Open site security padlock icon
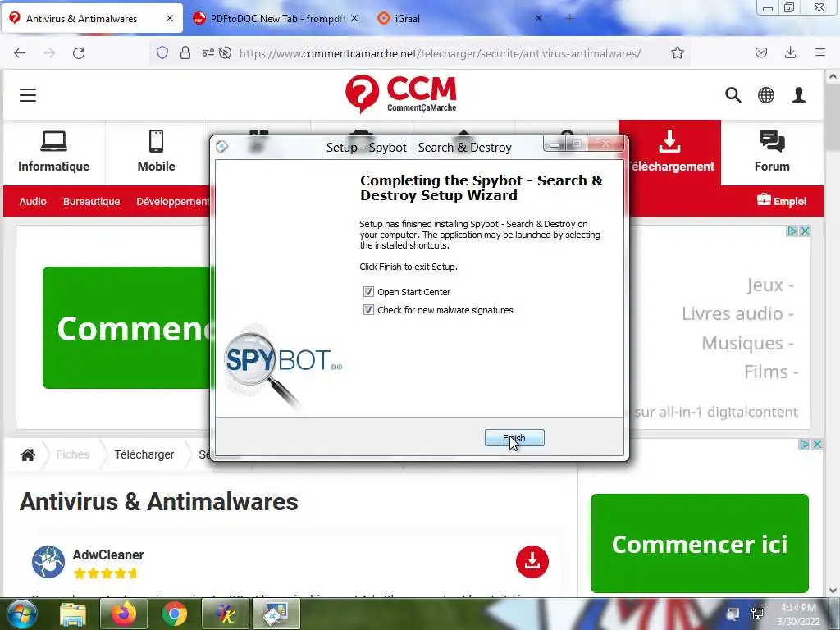This screenshot has width=840, height=630. point(185,53)
